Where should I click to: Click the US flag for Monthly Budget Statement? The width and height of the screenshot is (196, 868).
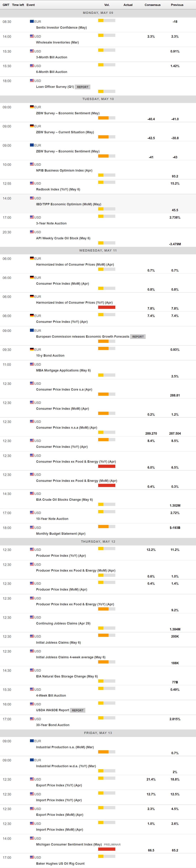[x=32, y=527]
